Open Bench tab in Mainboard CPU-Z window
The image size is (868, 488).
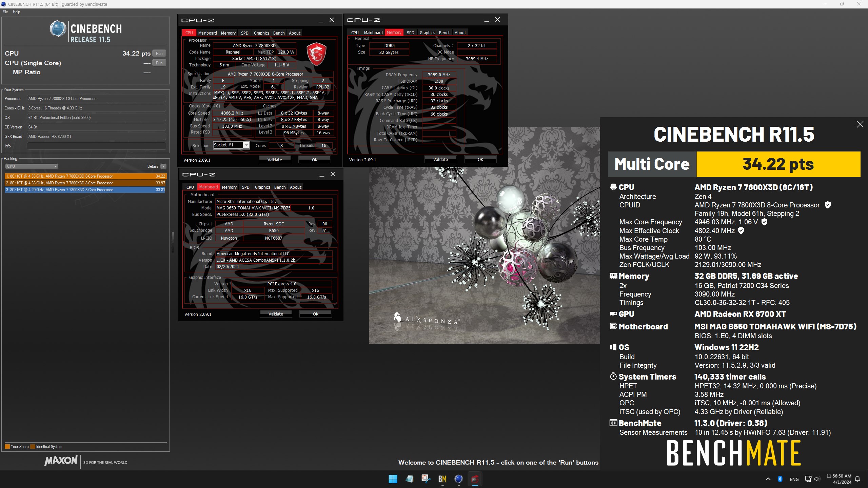pos(280,187)
